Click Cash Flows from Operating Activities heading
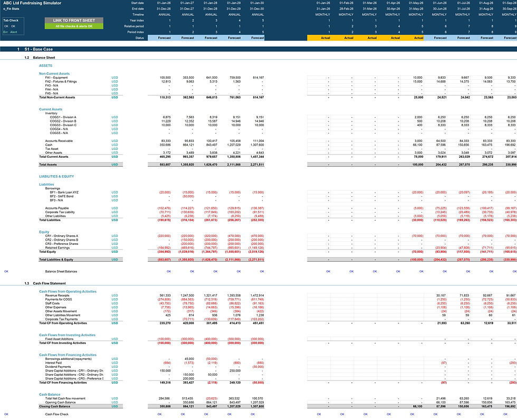The width and height of the screenshot is (517, 420). point(68,291)
